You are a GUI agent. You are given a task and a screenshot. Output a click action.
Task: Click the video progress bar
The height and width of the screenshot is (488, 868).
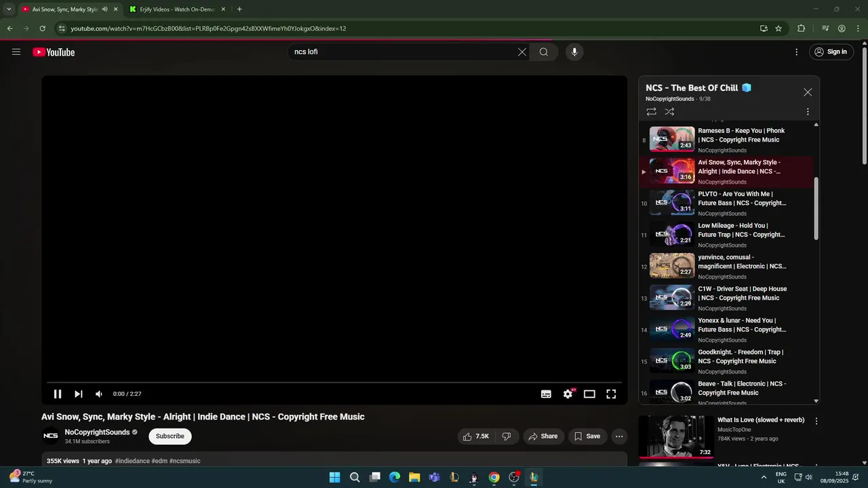[334, 382]
